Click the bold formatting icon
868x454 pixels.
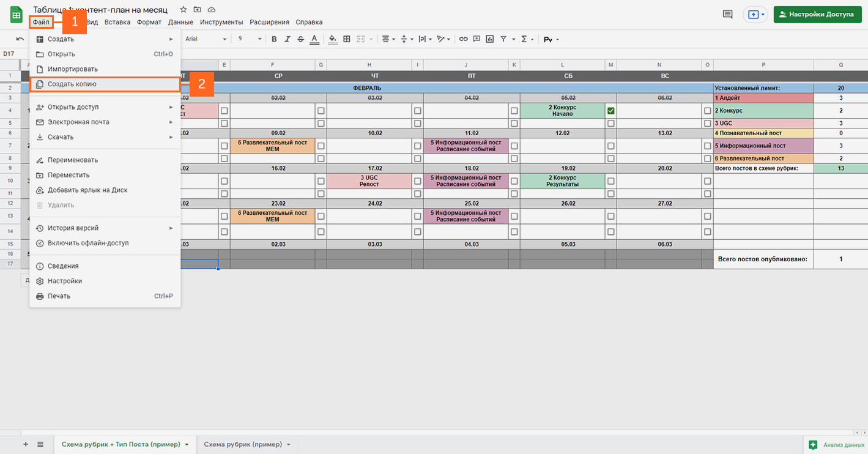[274, 39]
